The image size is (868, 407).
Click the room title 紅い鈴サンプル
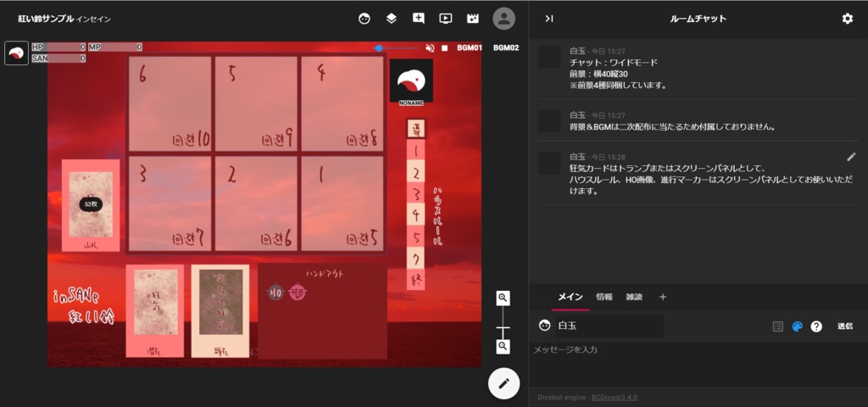46,19
